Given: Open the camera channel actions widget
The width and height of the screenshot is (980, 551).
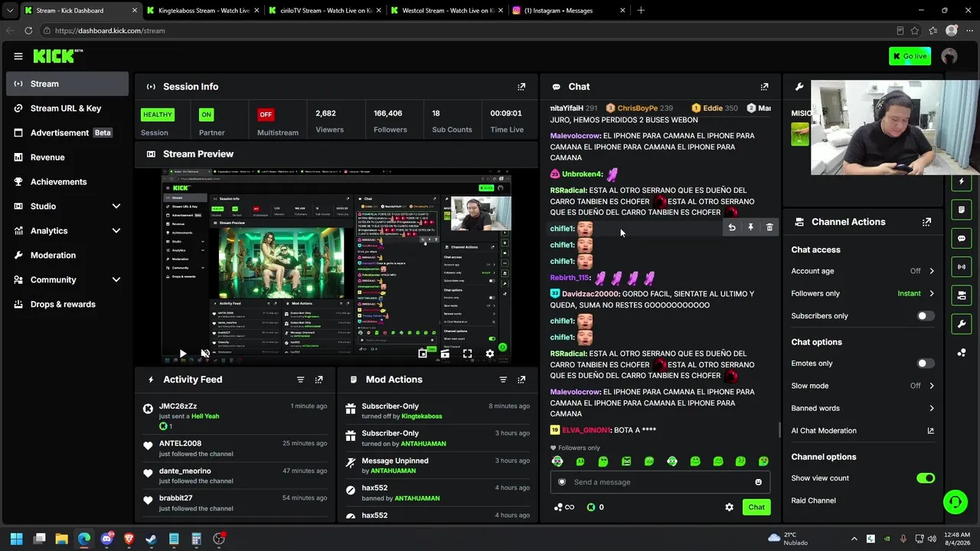Looking at the screenshot, I should tap(962, 295).
